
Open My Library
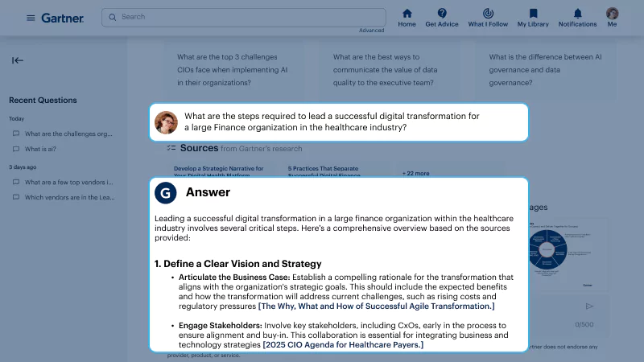click(x=533, y=18)
